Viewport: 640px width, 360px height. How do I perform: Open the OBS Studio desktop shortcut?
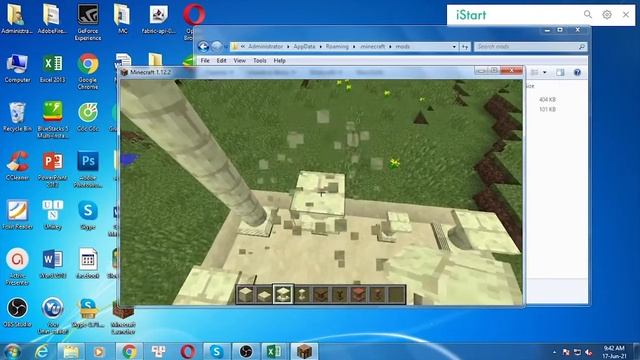17,313
